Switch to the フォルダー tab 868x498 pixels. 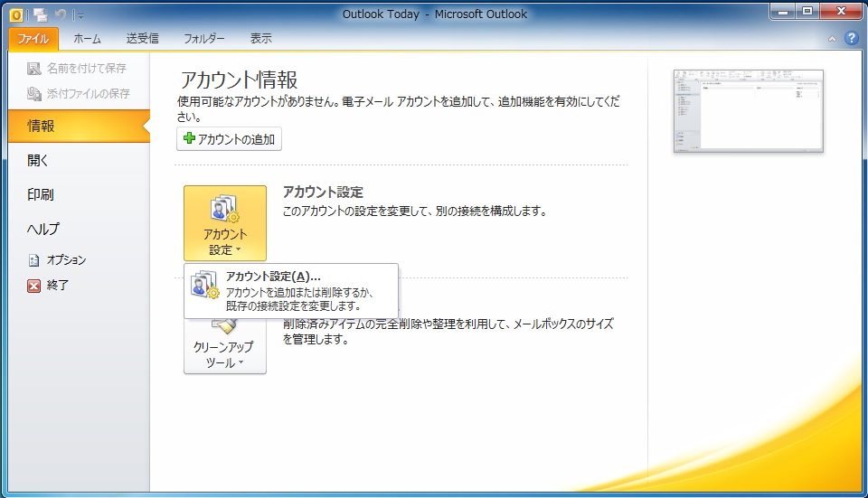[204, 39]
